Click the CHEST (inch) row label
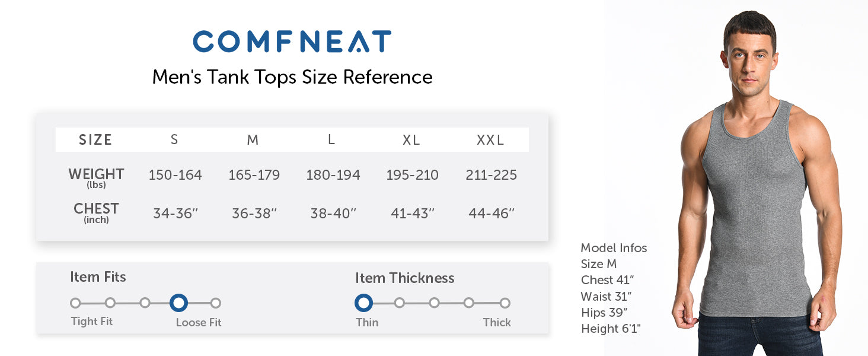Screen dimensions: 868x356 coord(96,212)
